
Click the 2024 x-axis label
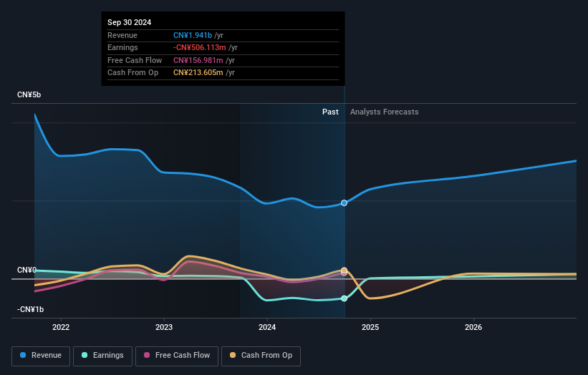tap(267, 328)
